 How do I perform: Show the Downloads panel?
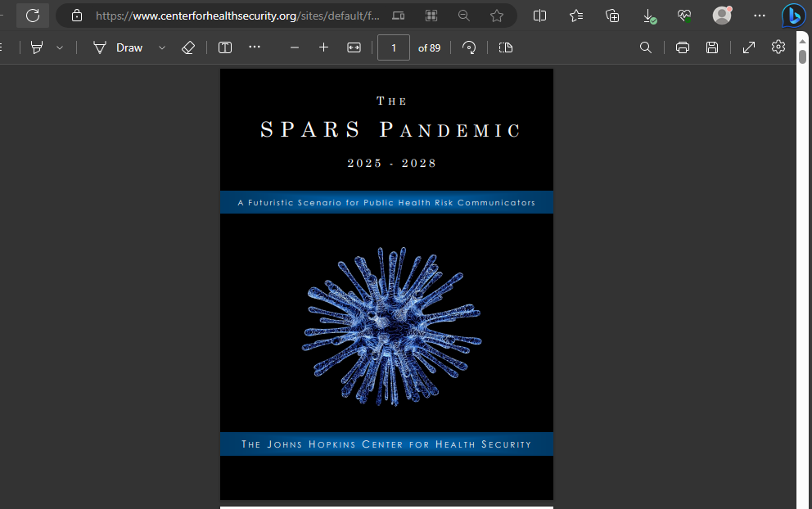click(x=649, y=16)
